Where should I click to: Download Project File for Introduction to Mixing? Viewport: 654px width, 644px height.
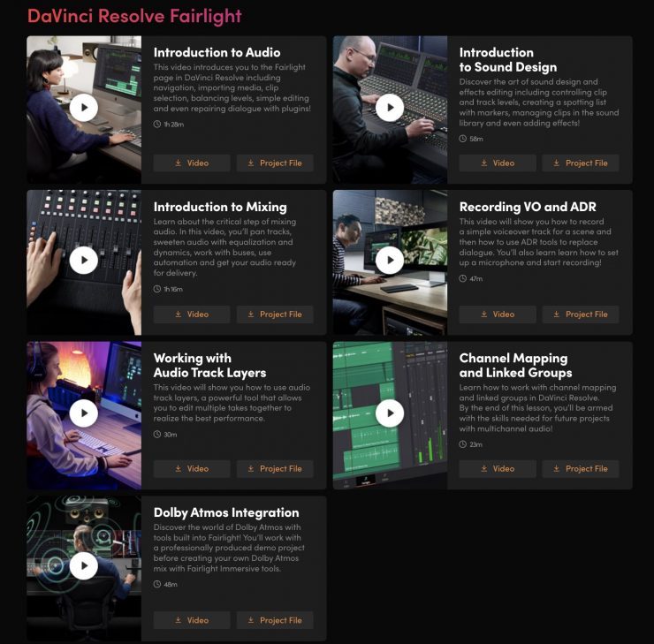275,314
